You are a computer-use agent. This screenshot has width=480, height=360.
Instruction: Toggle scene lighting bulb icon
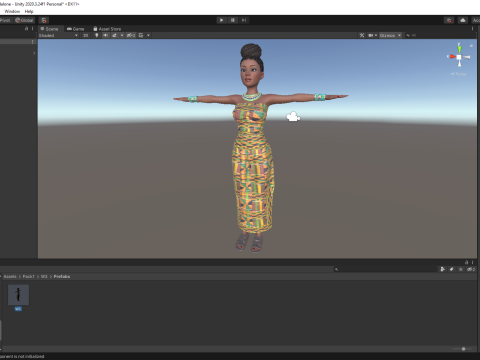pyautogui.click(x=97, y=35)
